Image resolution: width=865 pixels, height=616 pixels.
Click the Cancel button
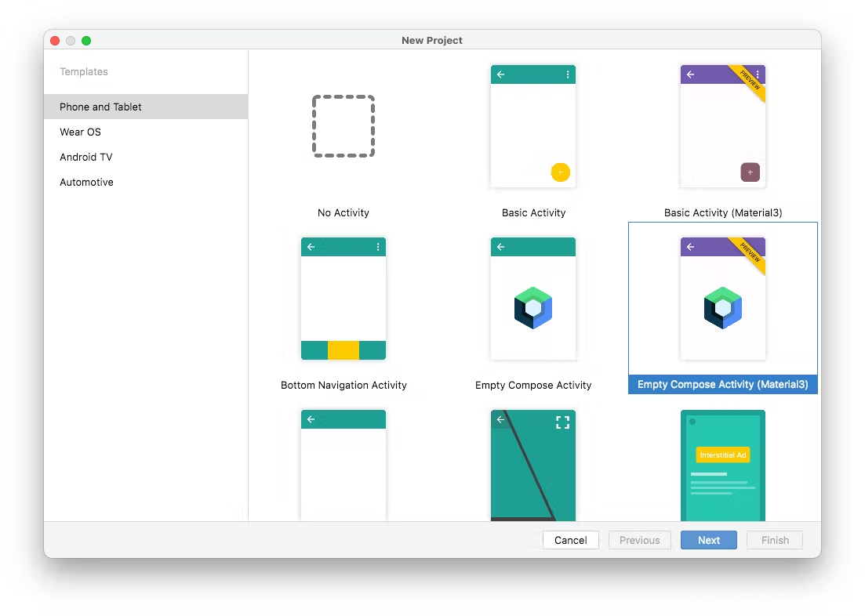click(x=570, y=540)
